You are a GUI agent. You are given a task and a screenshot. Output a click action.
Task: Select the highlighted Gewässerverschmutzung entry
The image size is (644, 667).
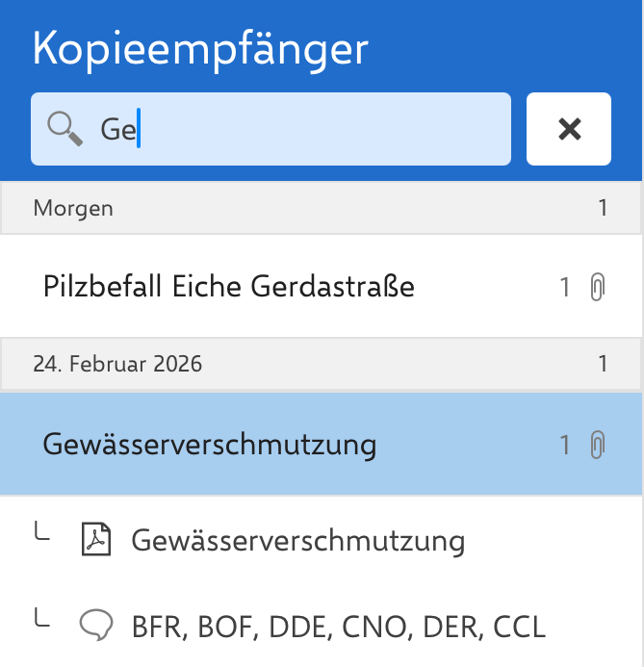pos(210,445)
